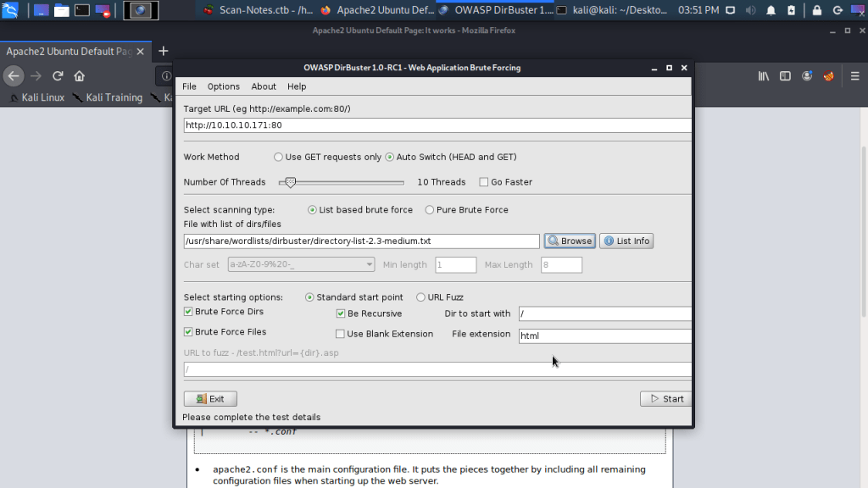Viewport: 868px width, 488px height.
Task: Click the notification bell in the system tray
Action: tap(771, 11)
